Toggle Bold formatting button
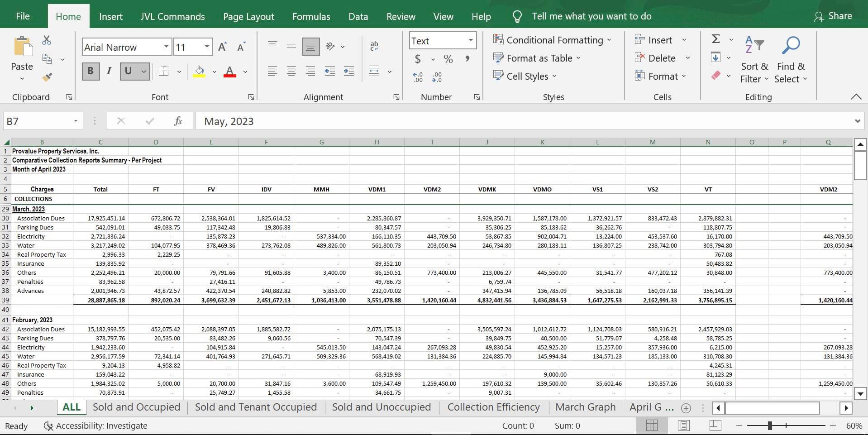868x435 pixels. point(91,71)
